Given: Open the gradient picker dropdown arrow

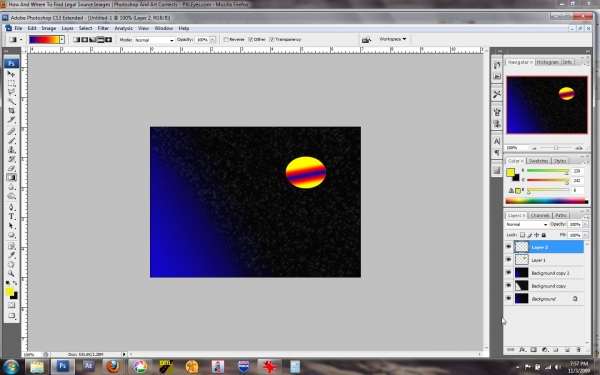Looking at the screenshot, I should click(x=62, y=39).
